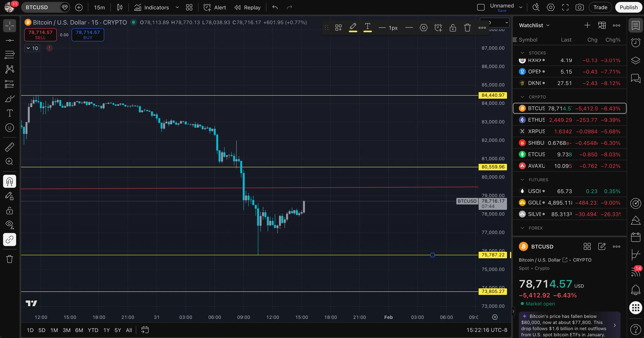Open the Indicators favorites dropdown arrow
Viewport: 644px width, 338px height.
[x=177, y=7]
